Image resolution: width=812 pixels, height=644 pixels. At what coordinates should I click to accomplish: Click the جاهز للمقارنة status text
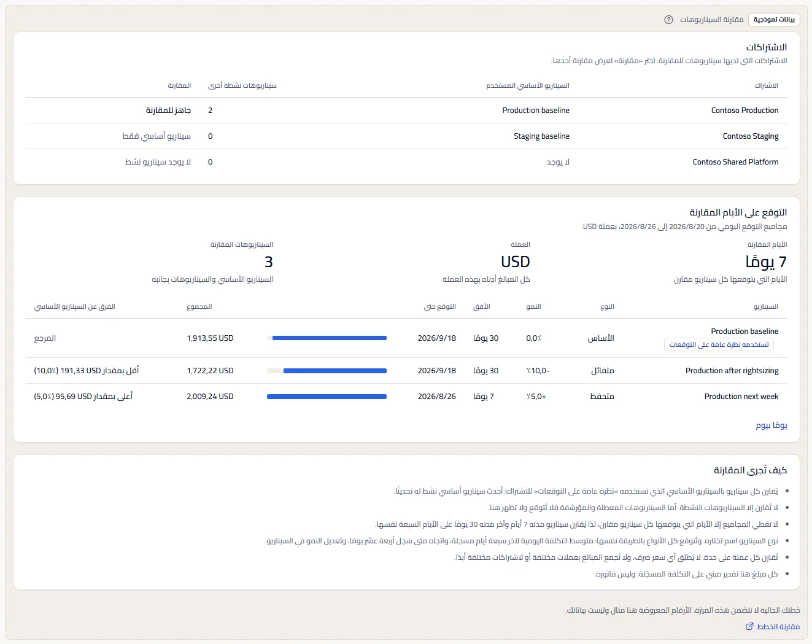[x=168, y=111]
